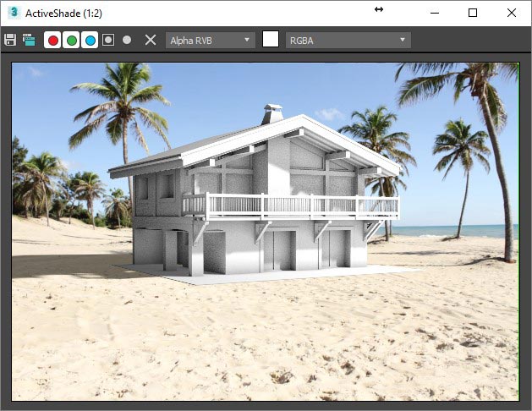Toggle the red channel display
Image resolution: width=532 pixels, height=411 pixels.
coord(52,40)
